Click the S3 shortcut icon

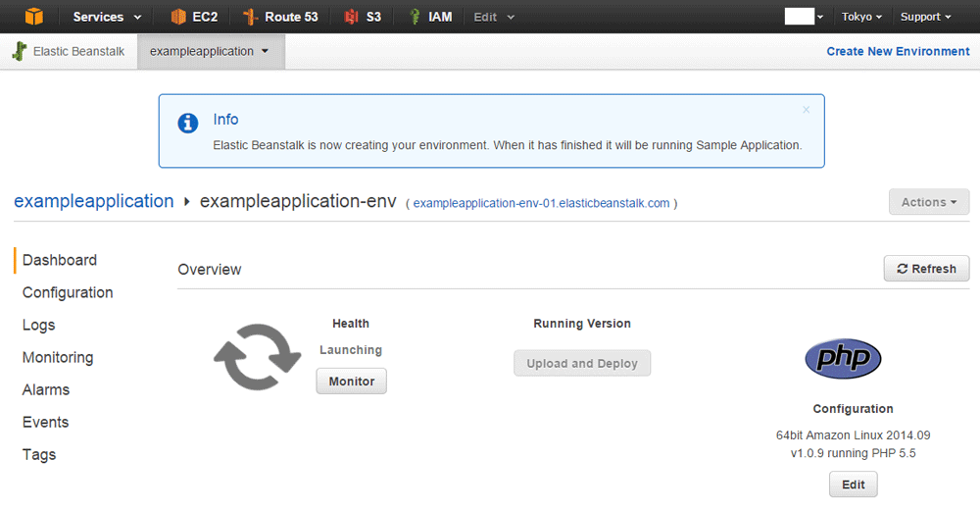click(351, 17)
